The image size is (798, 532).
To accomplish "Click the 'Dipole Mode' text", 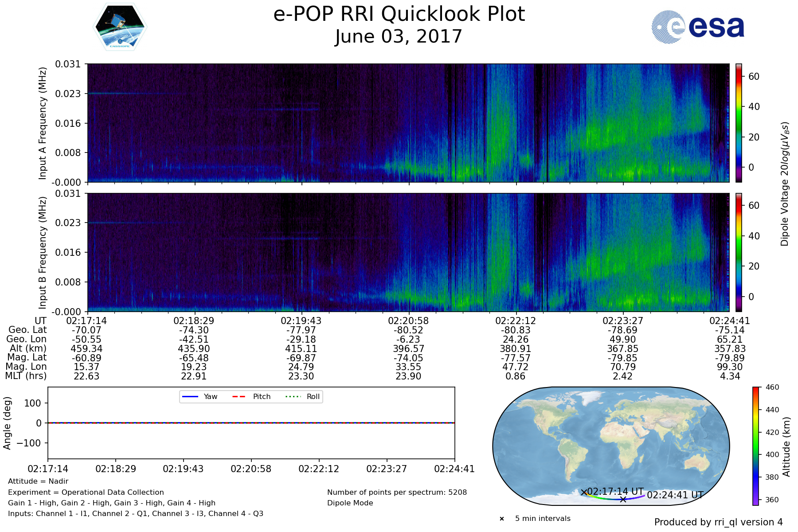I will click(350, 503).
